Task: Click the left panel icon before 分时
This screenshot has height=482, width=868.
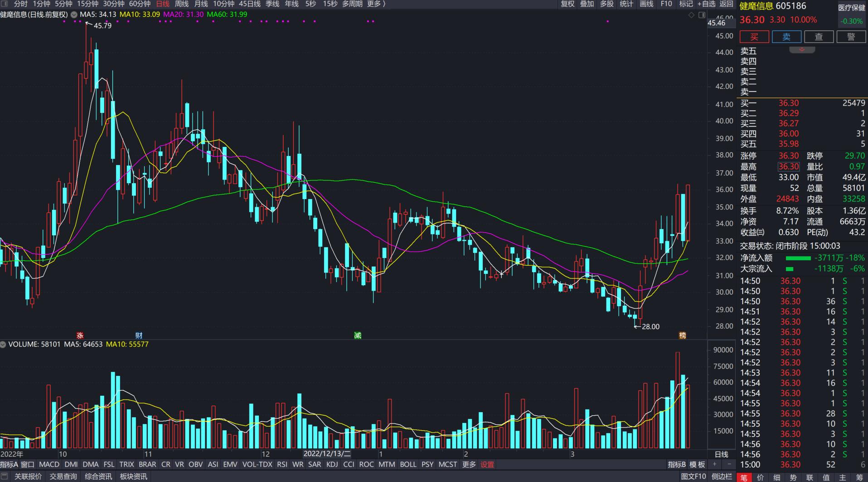Action: coord(5,4)
